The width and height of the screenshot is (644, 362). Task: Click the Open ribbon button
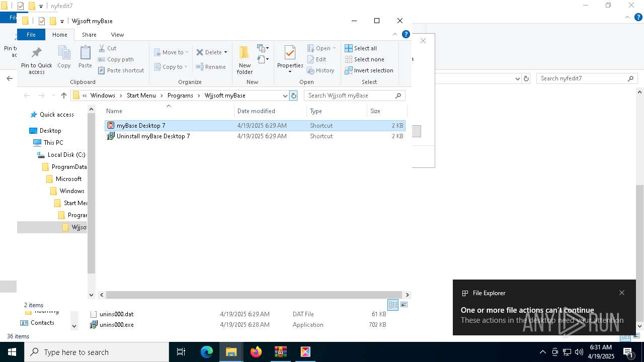[321, 48]
